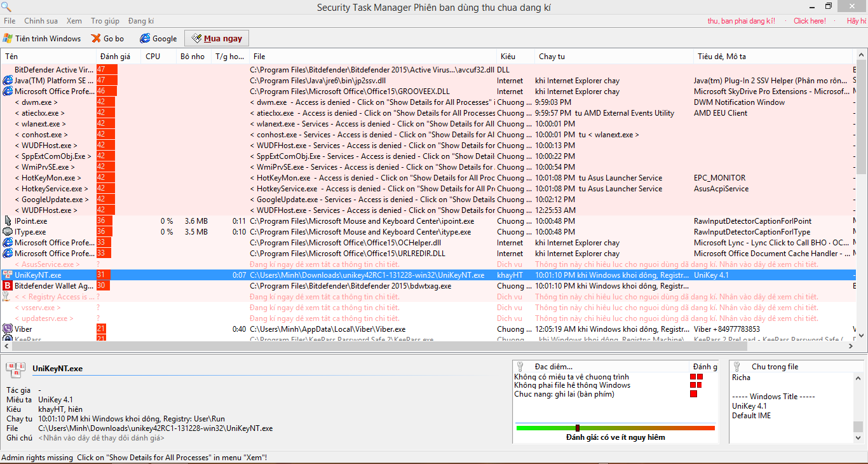Select the '< AsusService.exe >' row
Screen dimensions: 868x464
point(428,264)
